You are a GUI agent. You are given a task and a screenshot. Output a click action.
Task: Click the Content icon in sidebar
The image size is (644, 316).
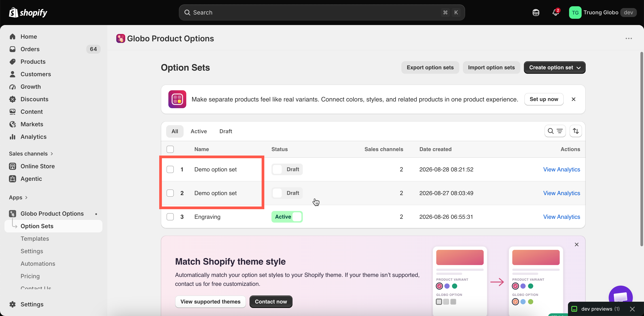coord(13,112)
